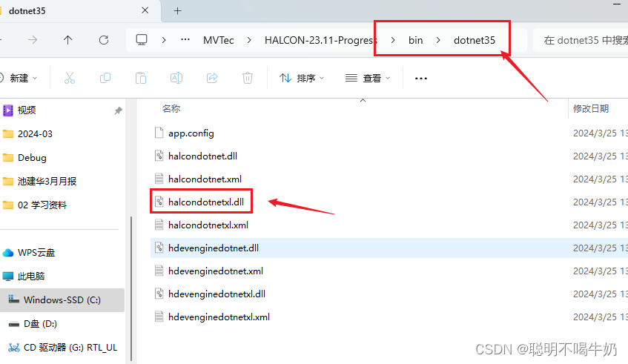Select the halcondotnet.dll file
628x364 pixels.
point(202,156)
